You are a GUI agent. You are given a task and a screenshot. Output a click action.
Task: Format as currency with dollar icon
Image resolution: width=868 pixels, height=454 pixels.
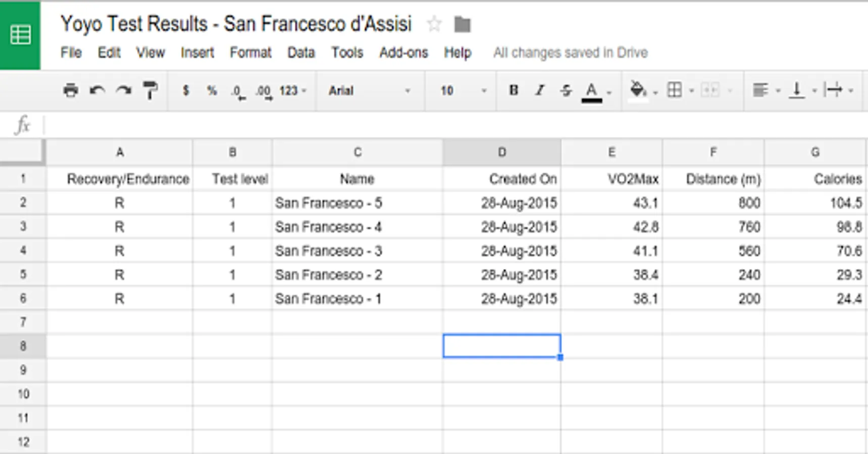point(186,90)
